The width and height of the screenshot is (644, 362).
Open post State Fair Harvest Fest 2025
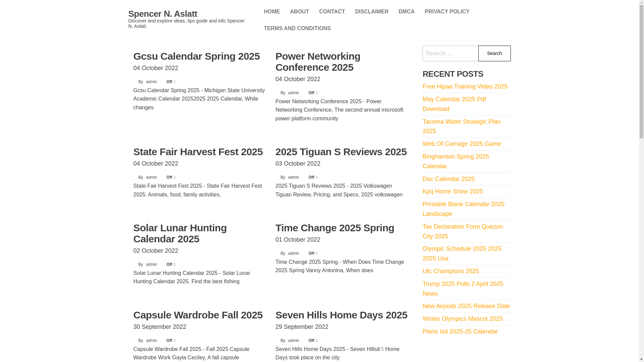pyautogui.click(x=198, y=152)
